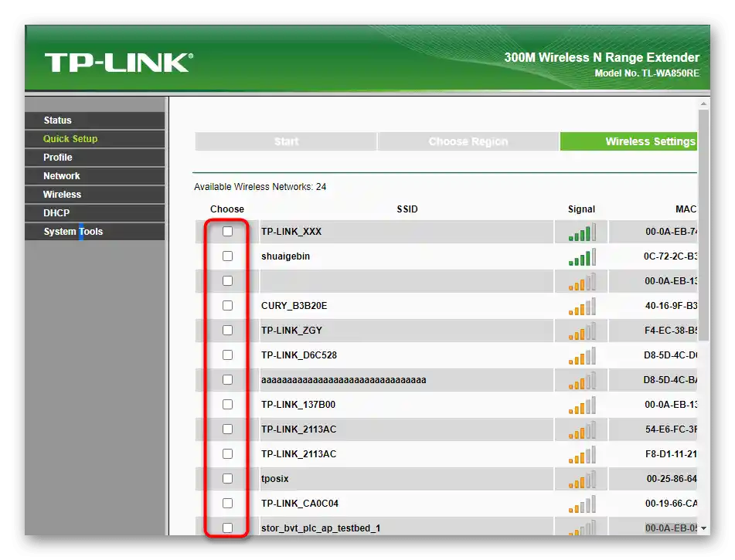Switch to the Choose Region step

tap(468, 141)
